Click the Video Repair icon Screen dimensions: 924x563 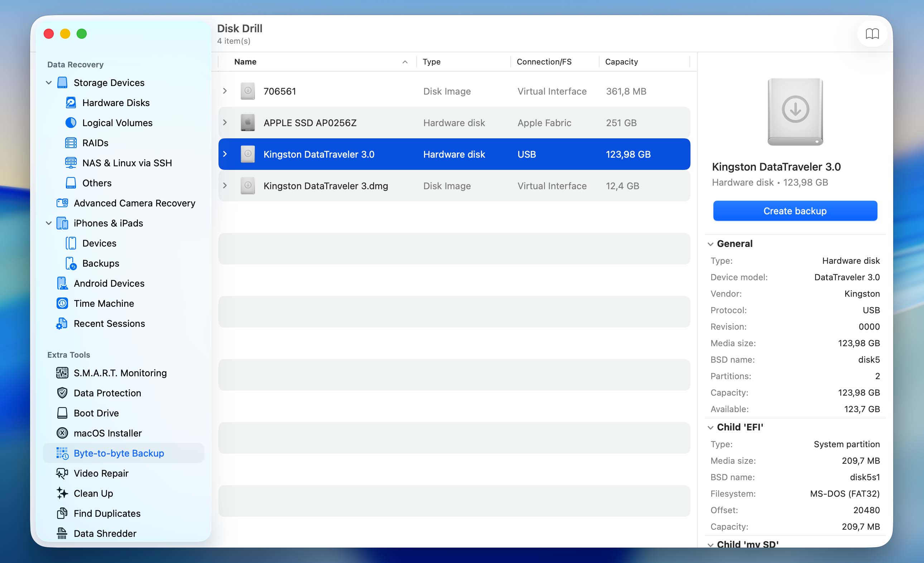click(x=62, y=473)
